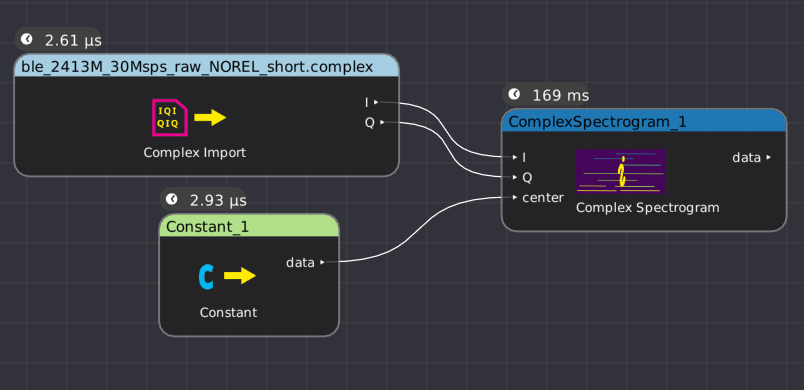Click the I input port of ComplexSpectrogram_1
The height and width of the screenshot is (390, 804).
click(515, 157)
